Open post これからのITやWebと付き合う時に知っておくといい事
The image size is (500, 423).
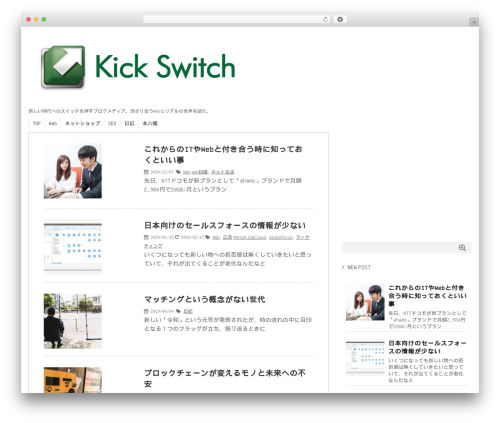tap(223, 154)
